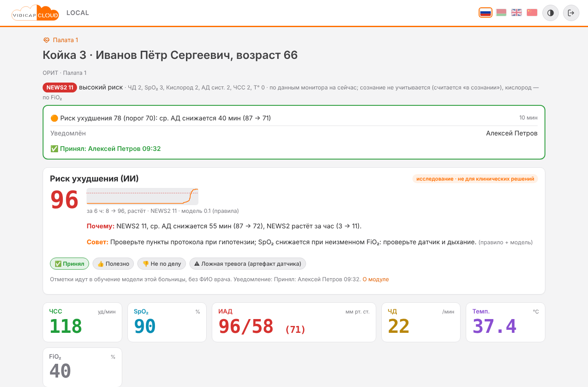
Task: Toggle the dark/light theme button
Action: 551,13
